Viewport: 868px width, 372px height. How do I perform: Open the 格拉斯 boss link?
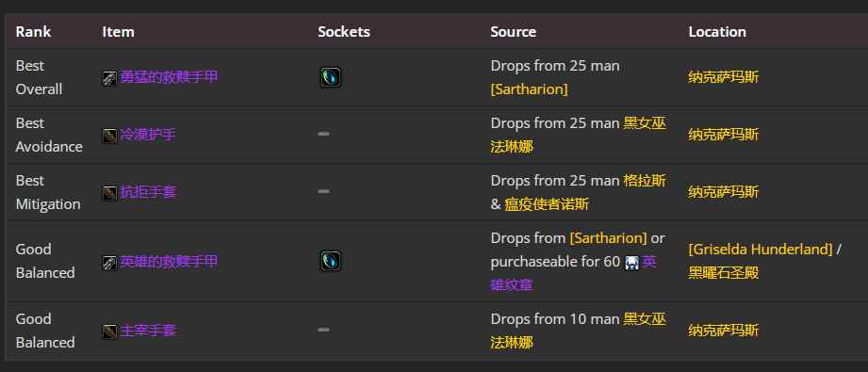[x=645, y=181]
